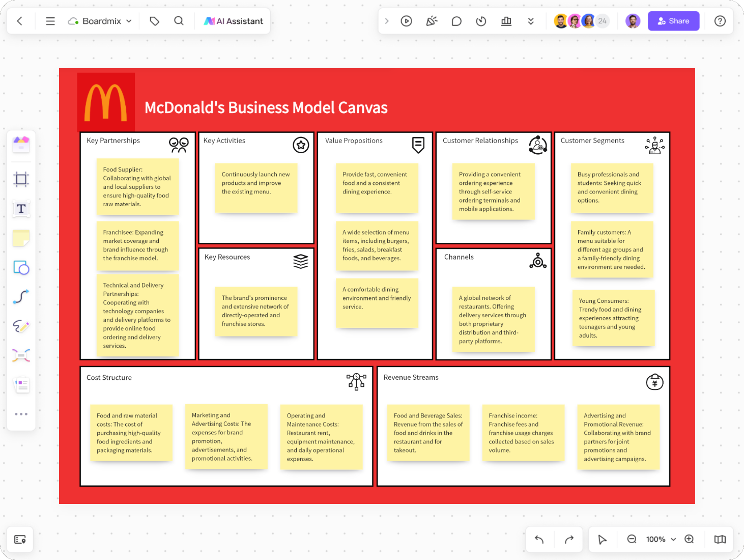Open more tools three-dot menu
The width and height of the screenshot is (744, 560).
pyautogui.click(x=21, y=414)
